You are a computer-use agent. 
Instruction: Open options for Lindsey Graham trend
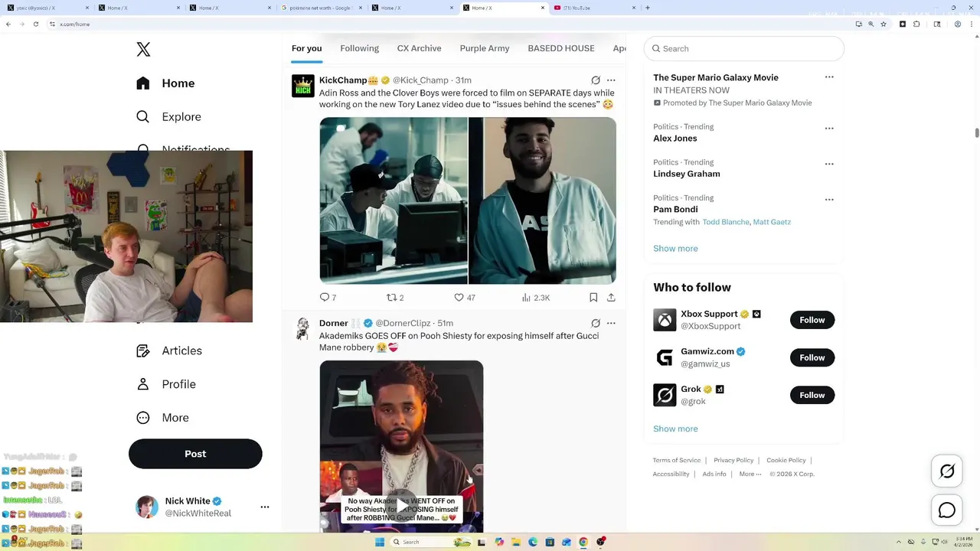[x=829, y=164]
